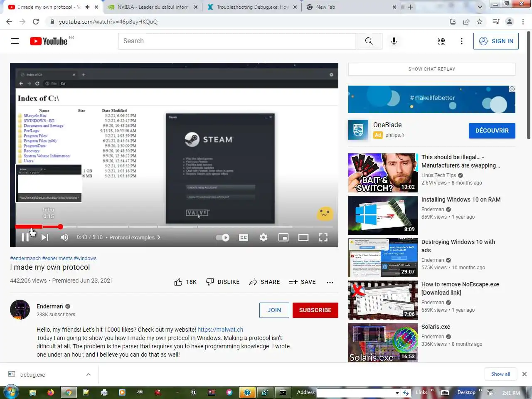Open the Chrome profile avatar
The width and height of the screenshot is (532, 399).
click(510, 22)
